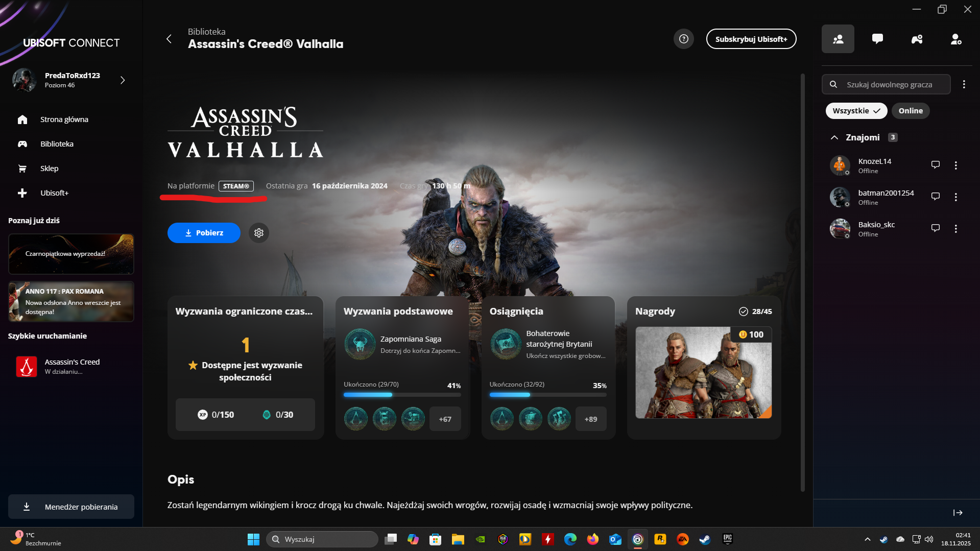Open game settings gear next to Pobierz

(259, 233)
